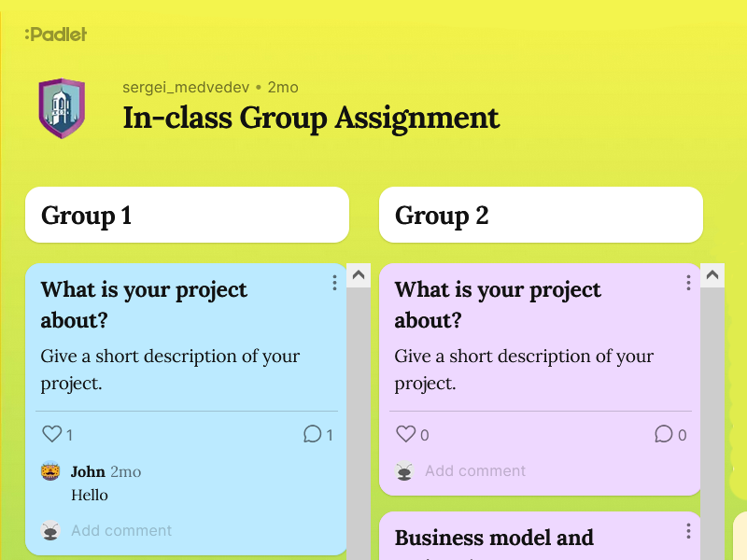Screen dimensions: 747x560
Task: Click up arrow on Group 2 scrollbar
Action: [x=712, y=275]
